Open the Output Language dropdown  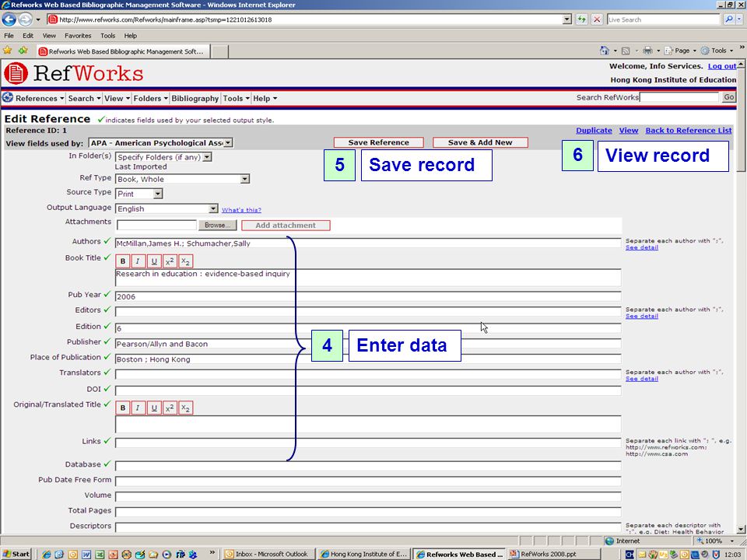[213, 208]
